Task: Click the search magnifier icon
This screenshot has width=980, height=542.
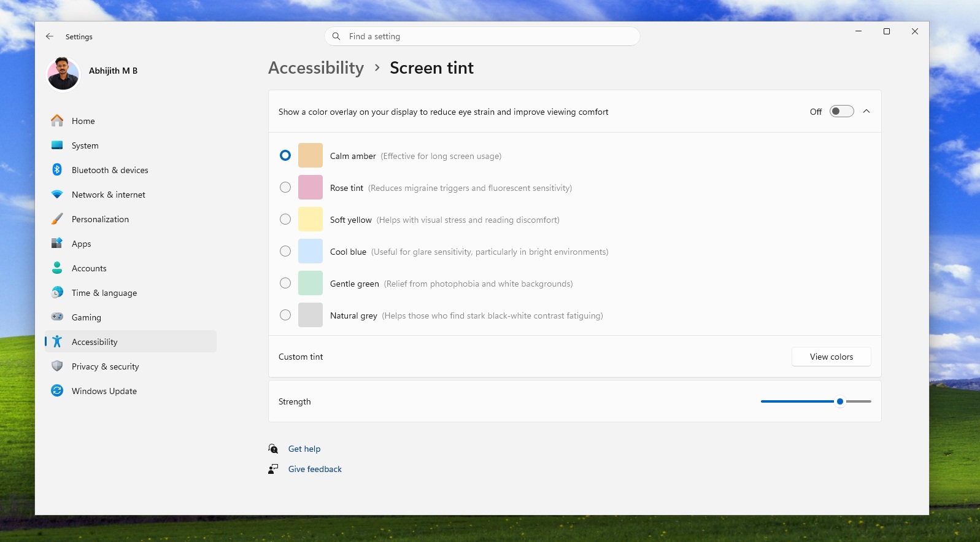Action: [336, 36]
